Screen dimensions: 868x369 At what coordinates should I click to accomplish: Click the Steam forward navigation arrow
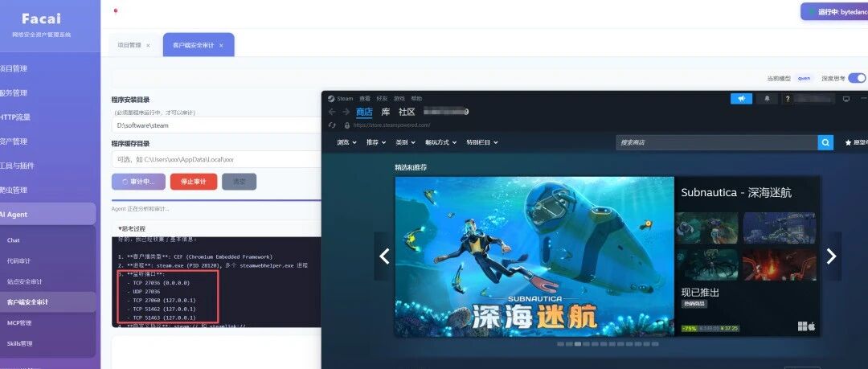346,112
